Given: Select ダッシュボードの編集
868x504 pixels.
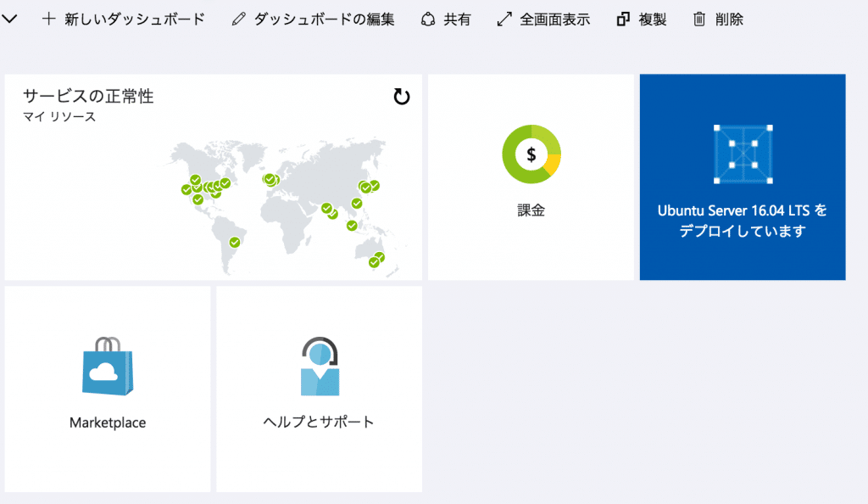Looking at the screenshot, I should 324,20.
